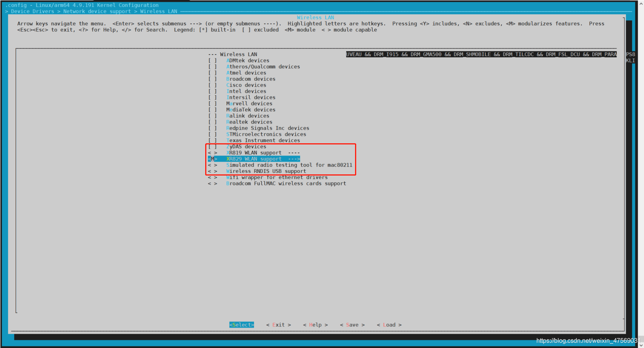Open the XR829 WLAN support submenu arrow

(294, 159)
